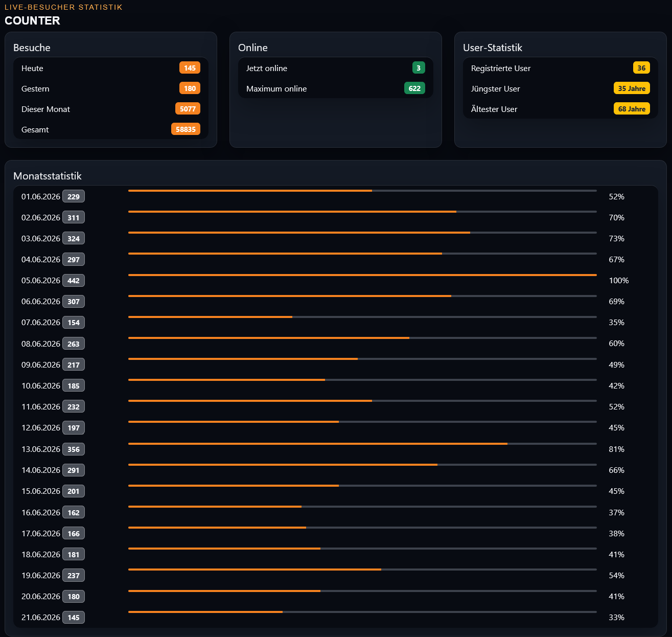Click the 67% percentage value
672x637 pixels.
coord(616,260)
